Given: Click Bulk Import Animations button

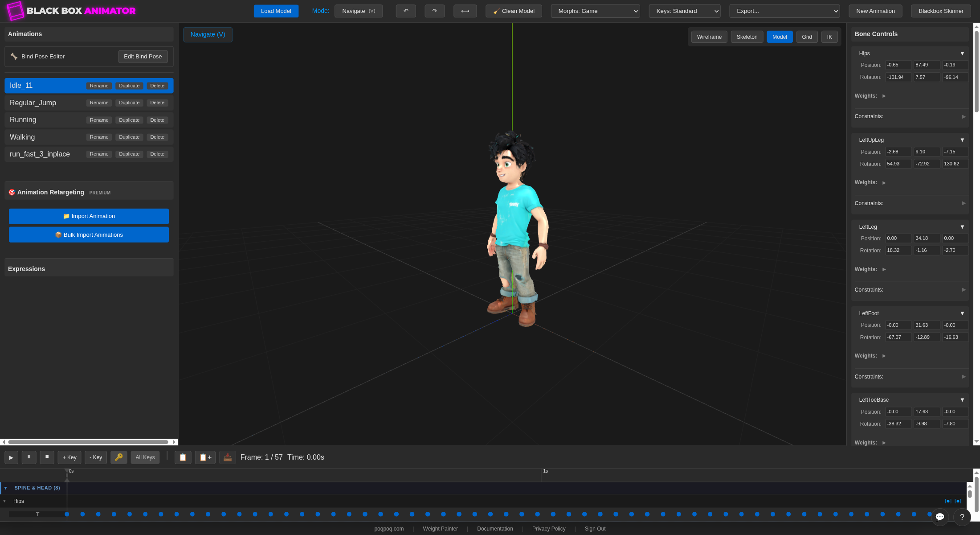Looking at the screenshot, I should [89, 235].
